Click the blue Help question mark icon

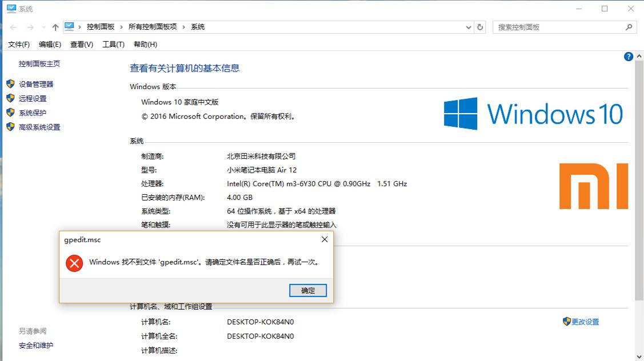pos(628,56)
